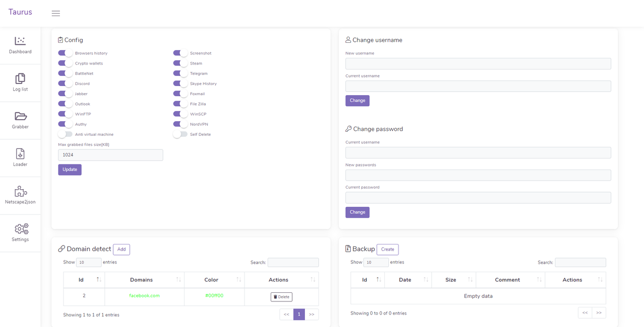Enable the Self Delete switch
This screenshot has height=327, width=644.
point(180,134)
